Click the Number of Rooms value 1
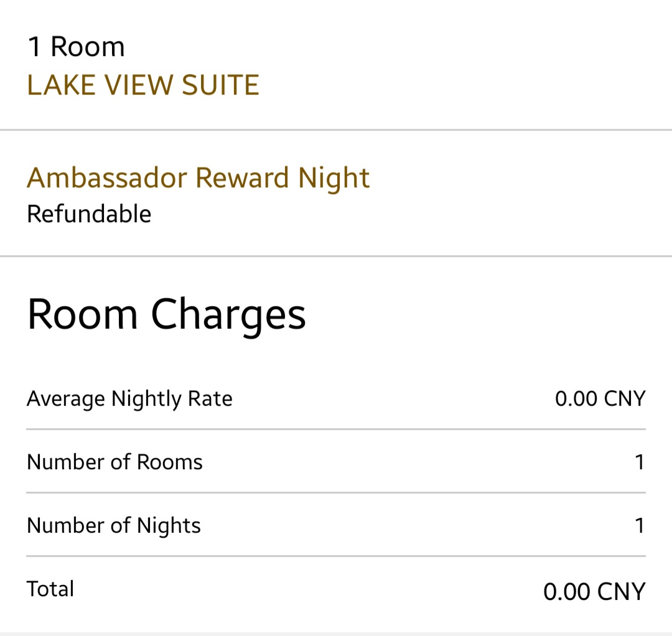 (x=639, y=462)
